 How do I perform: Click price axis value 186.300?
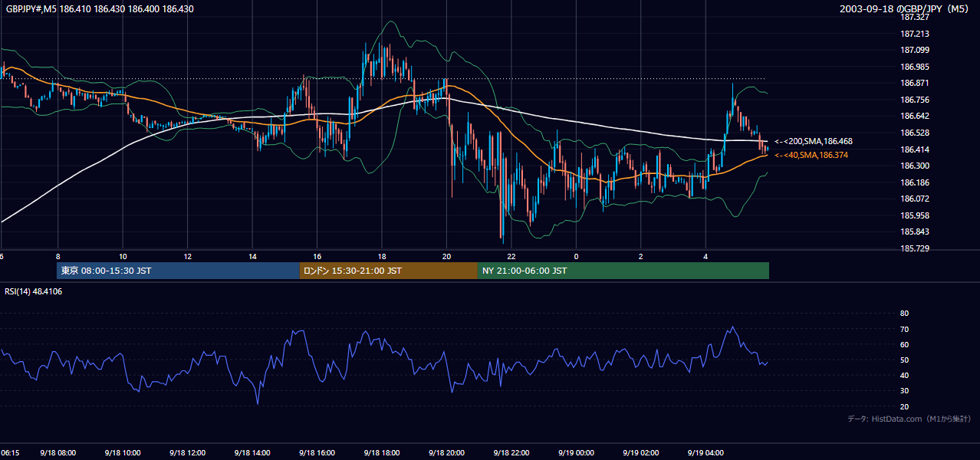coord(914,166)
